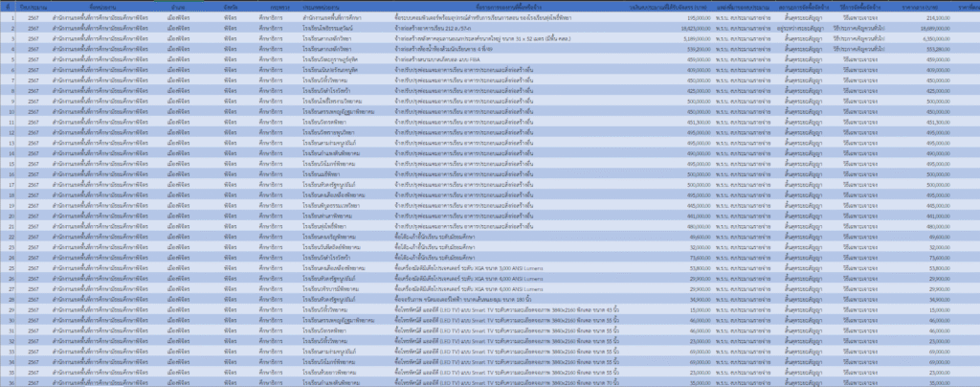The image size is (980, 387).
Task: Click the description with 31 x 52 เมตร
Action: tap(508, 38)
